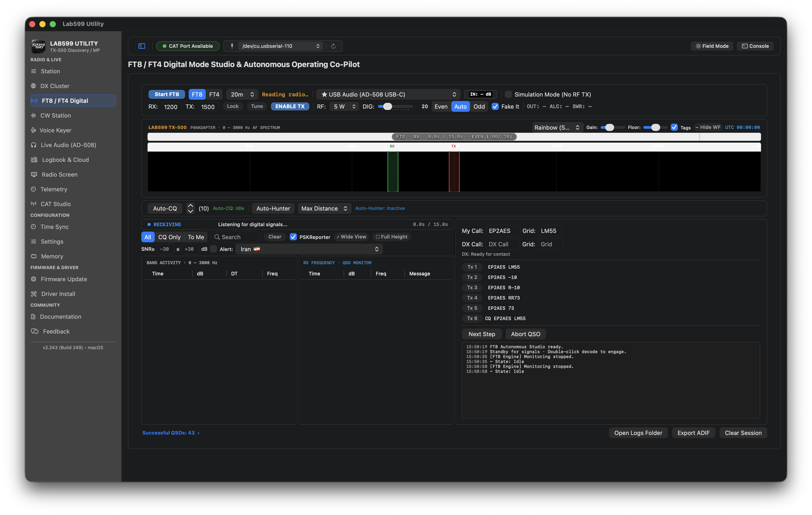Open the Iran alert country dropdown
Image resolution: width=812 pixels, height=515 pixels.
point(309,249)
